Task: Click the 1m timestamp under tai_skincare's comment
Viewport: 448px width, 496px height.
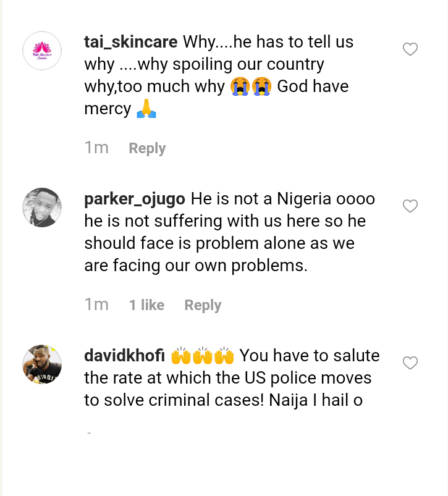Action: [96, 148]
